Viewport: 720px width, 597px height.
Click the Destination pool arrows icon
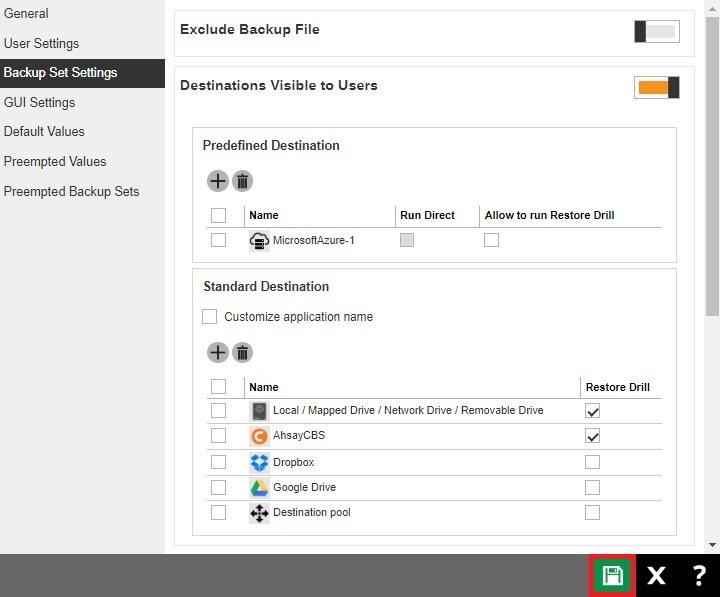coord(259,513)
